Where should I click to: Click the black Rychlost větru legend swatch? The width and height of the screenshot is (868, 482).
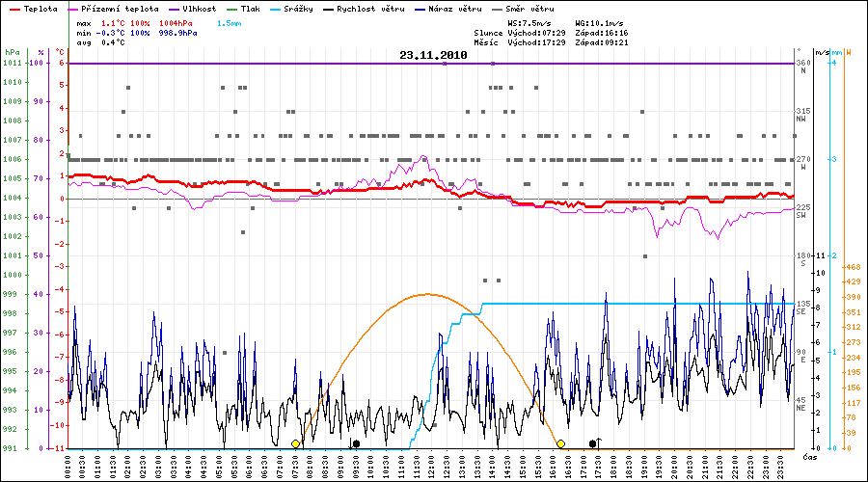328,10
